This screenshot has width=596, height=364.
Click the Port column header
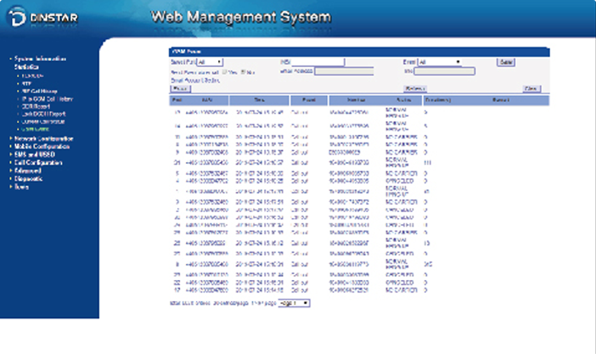[177, 100]
